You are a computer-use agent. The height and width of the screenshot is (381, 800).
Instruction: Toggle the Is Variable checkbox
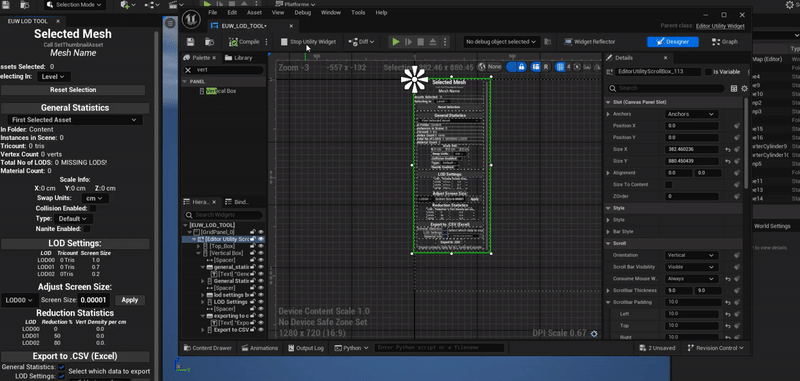click(x=708, y=72)
